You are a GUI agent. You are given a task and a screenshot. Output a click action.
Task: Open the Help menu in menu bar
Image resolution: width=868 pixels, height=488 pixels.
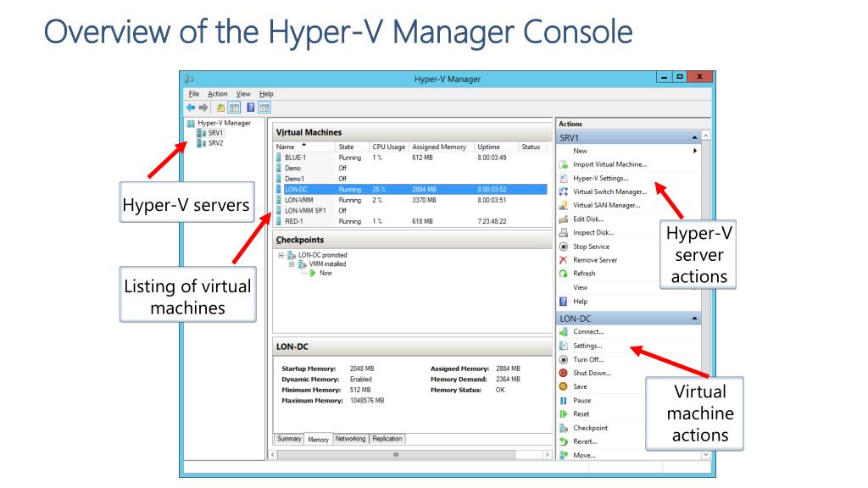pos(266,94)
